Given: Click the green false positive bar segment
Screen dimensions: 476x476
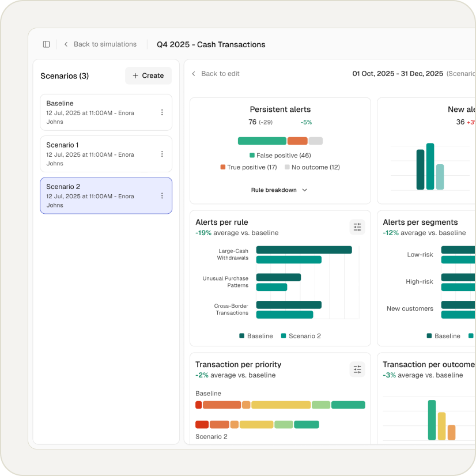Looking at the screenshot, I should pyautogui.click(x=262, y=141).
